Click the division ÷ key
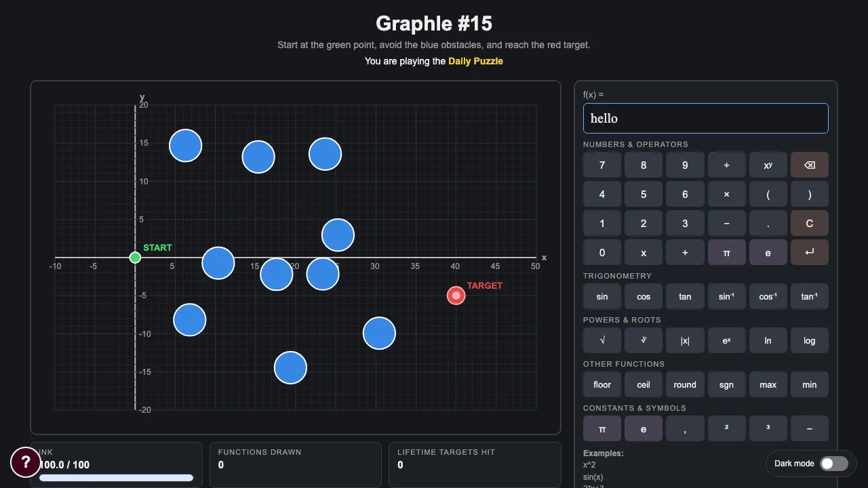868x488 pixels. pos(726,165)
